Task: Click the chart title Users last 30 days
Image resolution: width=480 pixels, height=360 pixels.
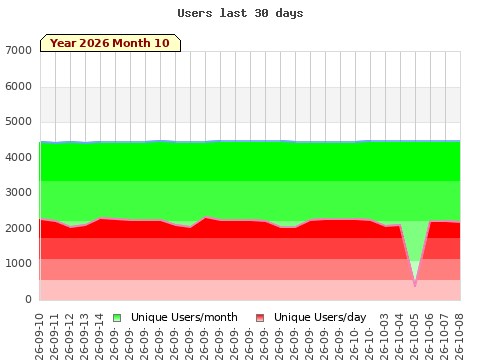Action: tap(240, 13)
